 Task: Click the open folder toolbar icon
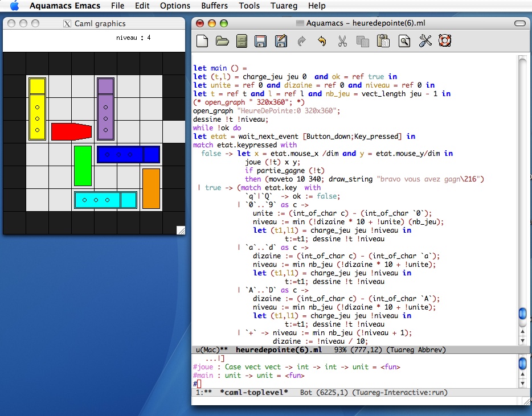point(222,41)
